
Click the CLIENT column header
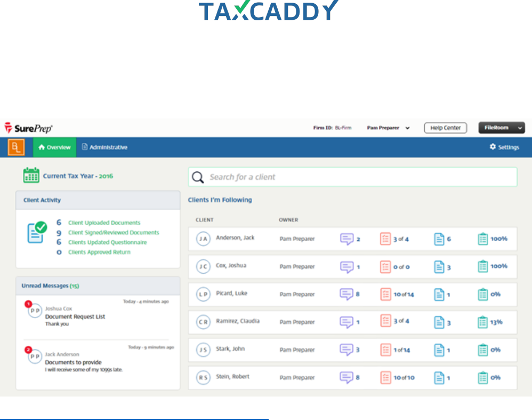point(205,220)
